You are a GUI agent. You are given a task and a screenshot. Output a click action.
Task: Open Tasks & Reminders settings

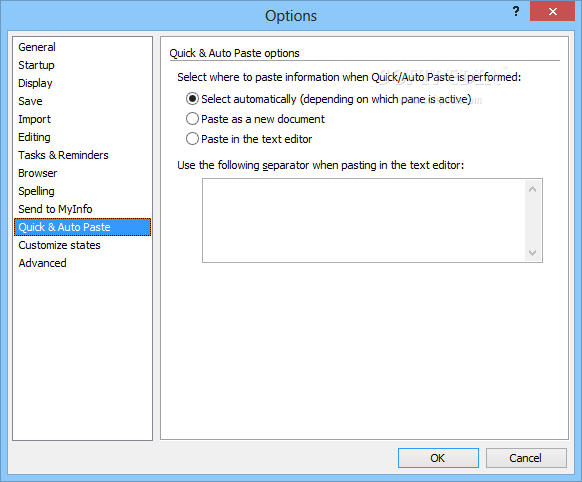(x=63, y=155)
